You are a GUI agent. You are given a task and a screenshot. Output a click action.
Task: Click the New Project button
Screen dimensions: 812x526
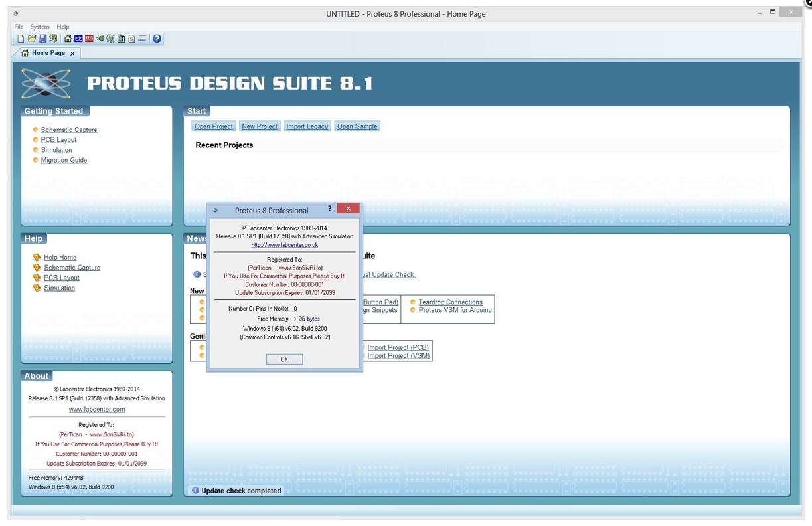tap(260, 126)
